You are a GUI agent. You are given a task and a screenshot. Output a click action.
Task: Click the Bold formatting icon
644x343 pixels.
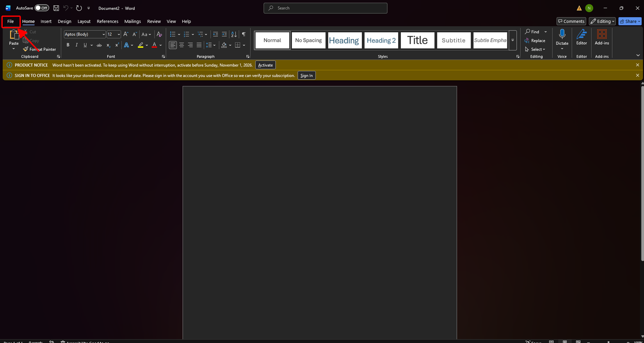68,45
